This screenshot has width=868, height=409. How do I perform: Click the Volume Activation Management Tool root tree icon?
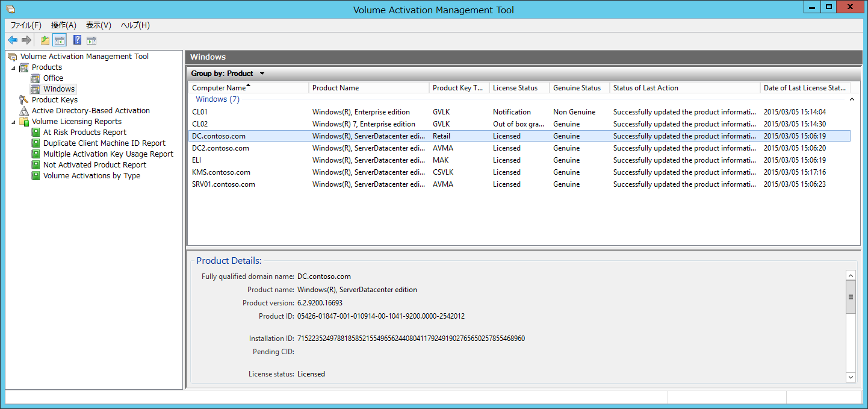click(13, 57)
